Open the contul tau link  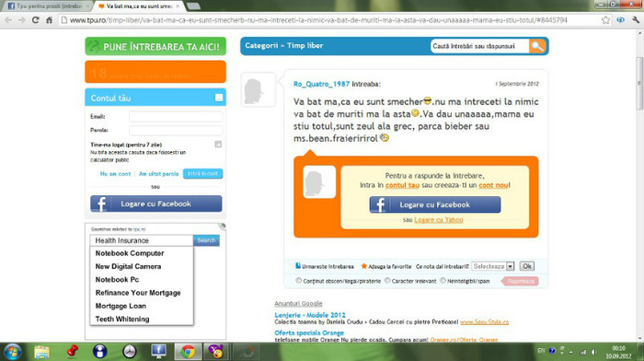point(402,185)
